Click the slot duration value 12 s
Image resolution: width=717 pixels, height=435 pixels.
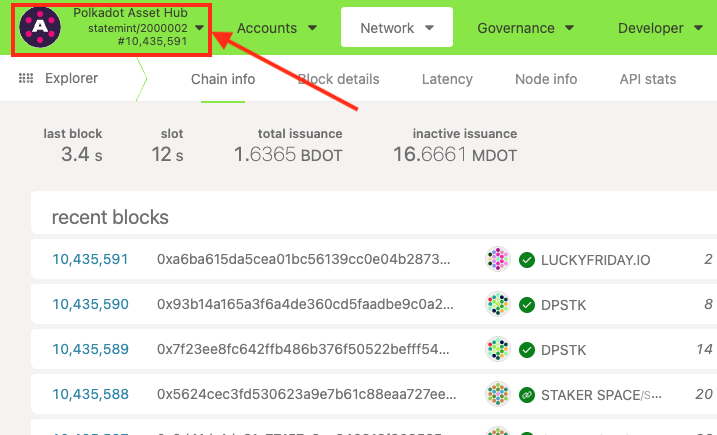[x=167, y=155]
